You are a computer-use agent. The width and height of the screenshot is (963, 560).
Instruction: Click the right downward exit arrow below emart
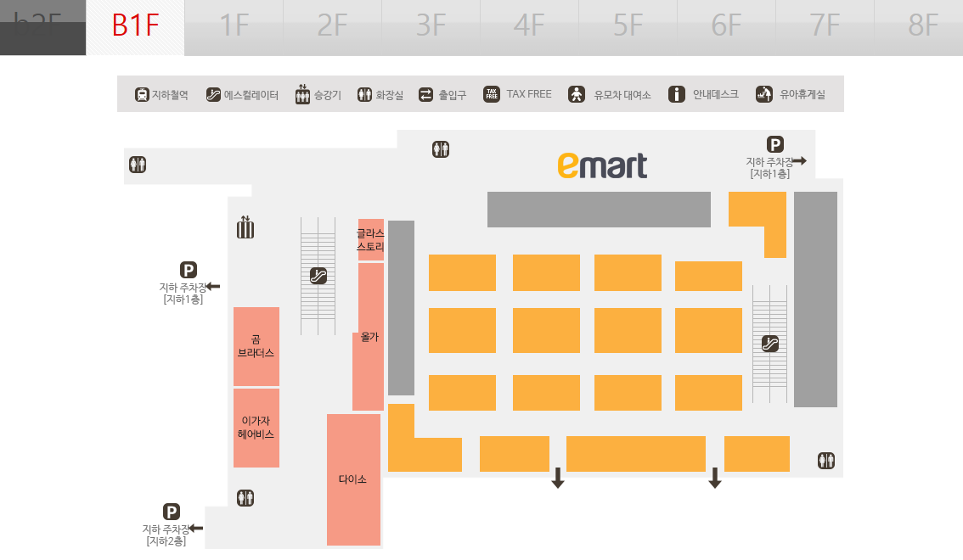click(715, 478)
